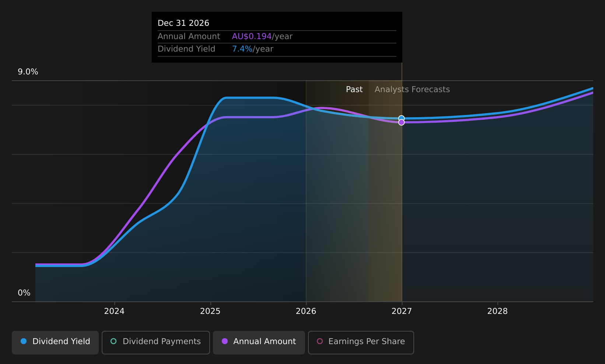The width and height of the screenshot is (605, 364).
Task: Show the Earnings Per Share series
Action: click(x=361, y=343)
